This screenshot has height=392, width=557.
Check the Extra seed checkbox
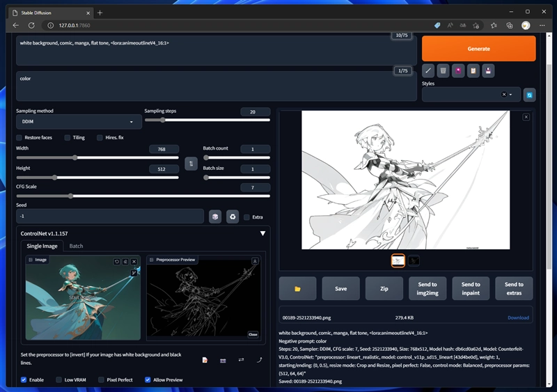pos(246,217)
